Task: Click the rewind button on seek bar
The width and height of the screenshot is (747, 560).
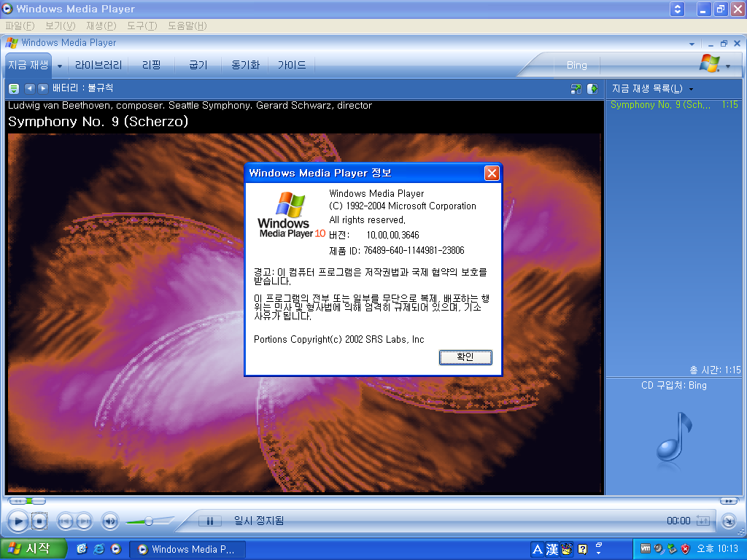Action: [x=17, y=501]
